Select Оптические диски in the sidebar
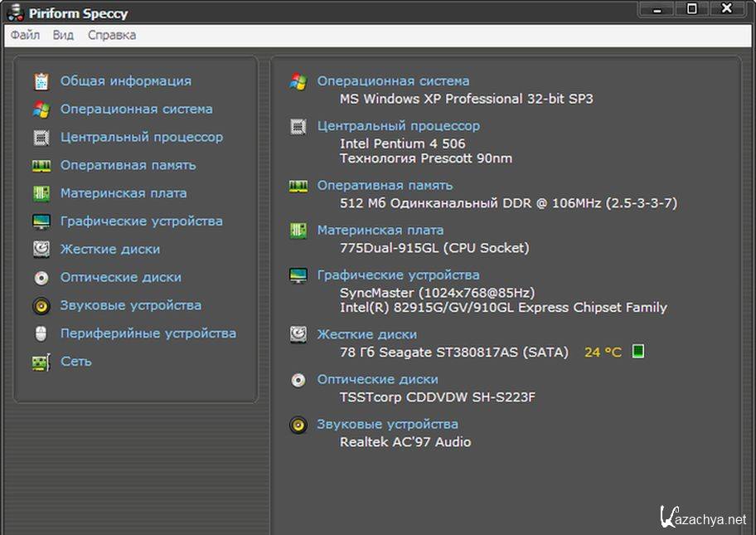This screenshot has height=535, width=756. pos(120,277)
